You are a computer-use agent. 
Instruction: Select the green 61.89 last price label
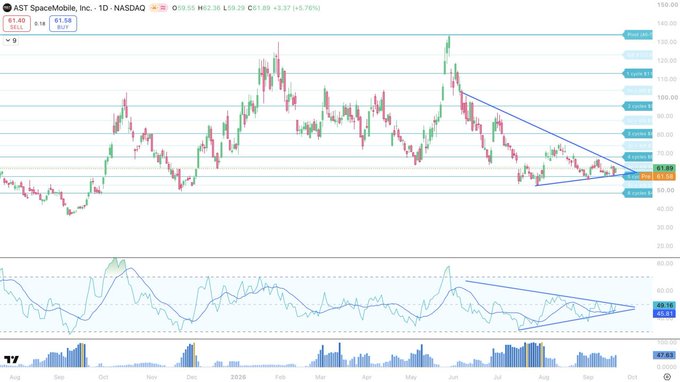(x=664, y=168)
